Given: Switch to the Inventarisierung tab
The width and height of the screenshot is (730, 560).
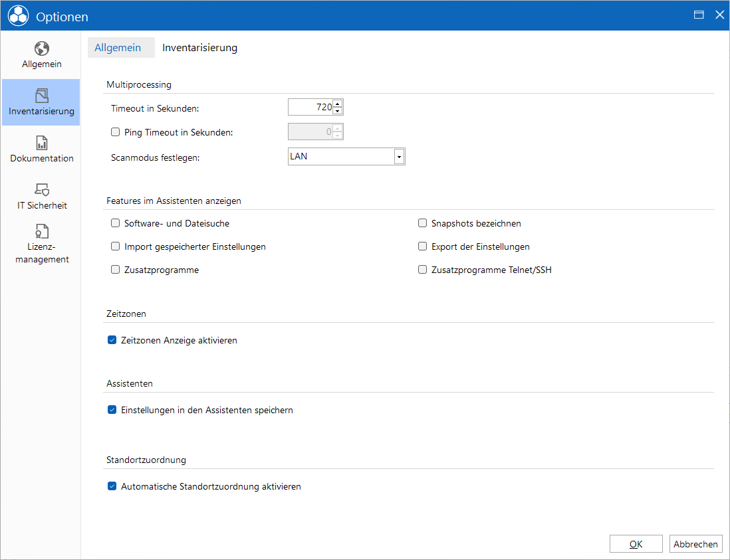Looking at the screenshot, I should [x=199, y=47].
